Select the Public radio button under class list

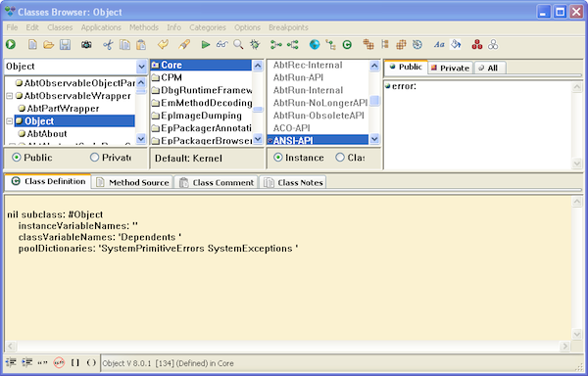coord(16,158)
